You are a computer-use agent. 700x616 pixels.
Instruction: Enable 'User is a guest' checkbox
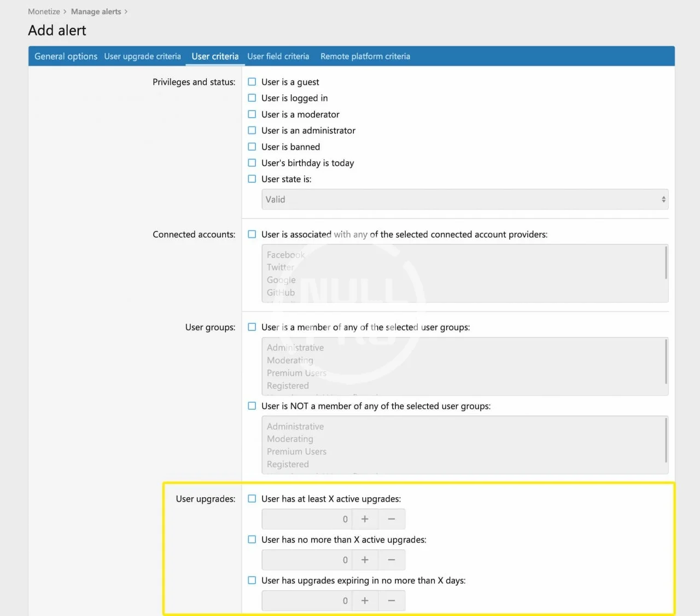[x=252, y=82]
